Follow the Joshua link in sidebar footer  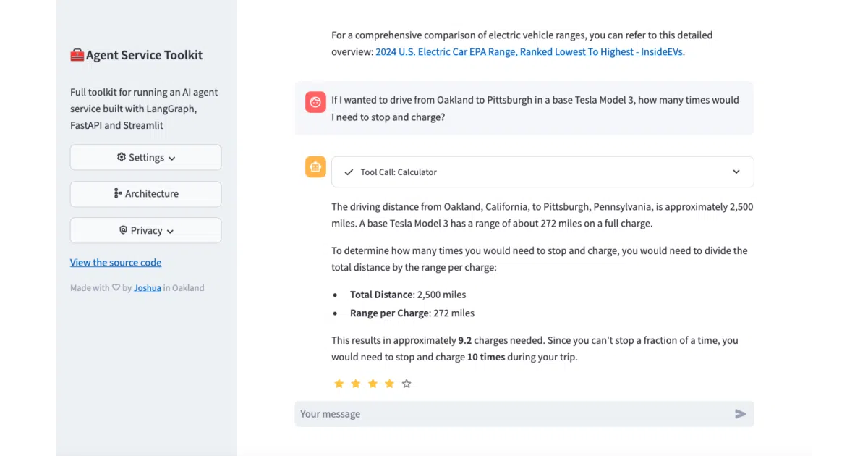point(148,288)
